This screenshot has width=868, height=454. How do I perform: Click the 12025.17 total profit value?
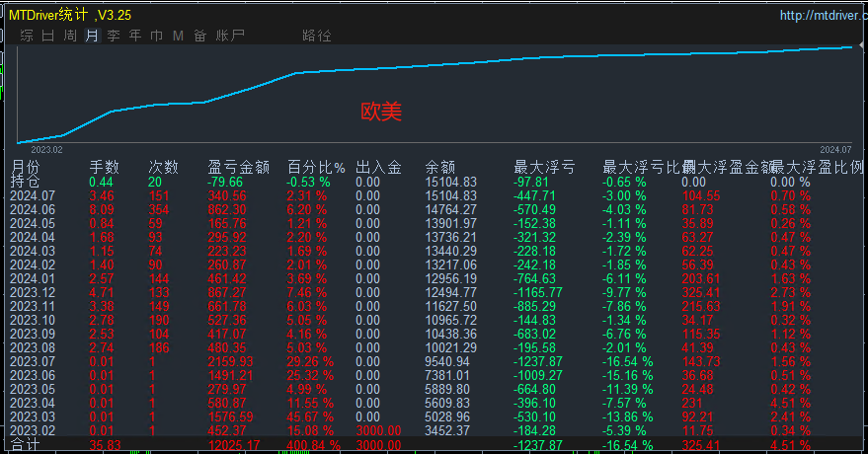[x=234, y=445]
